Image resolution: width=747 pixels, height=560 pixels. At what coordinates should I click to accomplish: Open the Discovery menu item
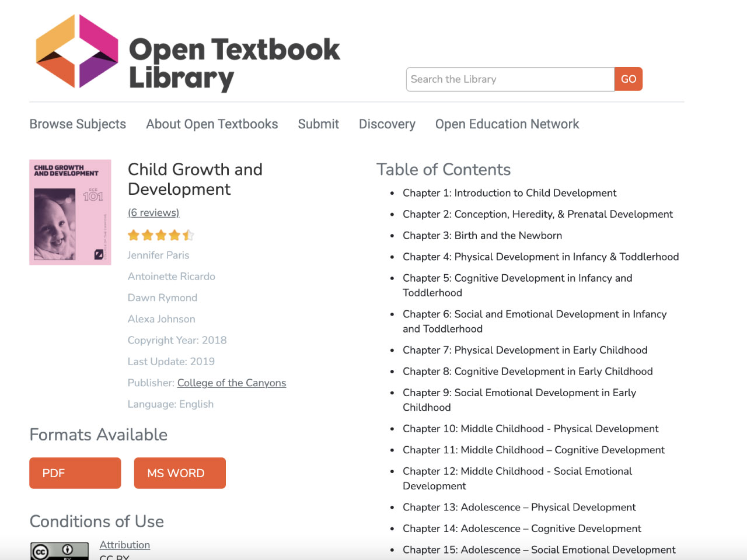pos(387,124)
